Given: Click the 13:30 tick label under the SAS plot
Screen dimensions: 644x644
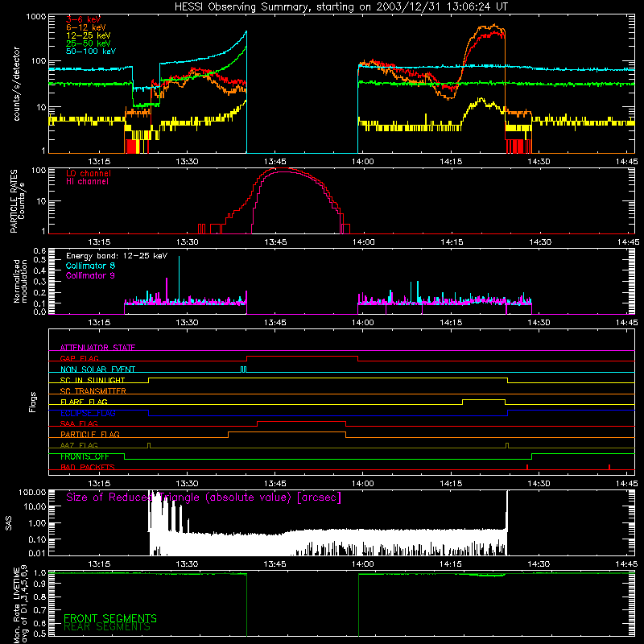Looking at the screenshot, I should click(187, 564).
